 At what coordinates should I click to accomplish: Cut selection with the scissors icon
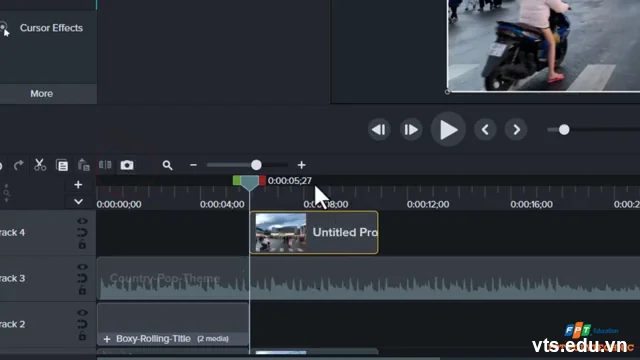pyautogui.click(x=40, y=165)
